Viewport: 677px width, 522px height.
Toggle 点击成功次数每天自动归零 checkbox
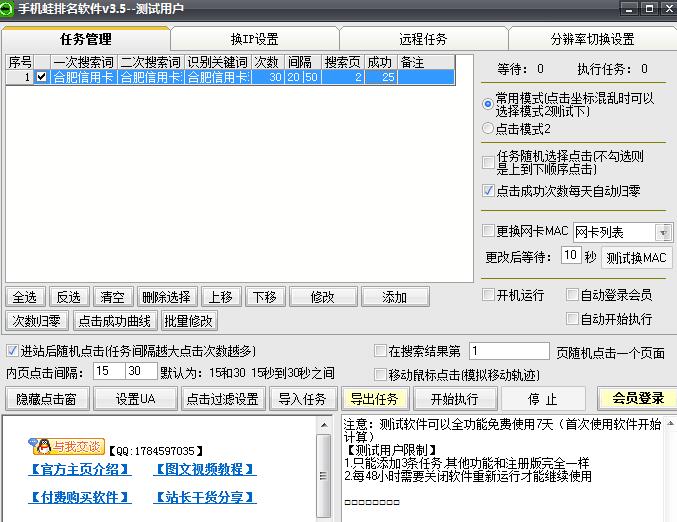[488, 191]
